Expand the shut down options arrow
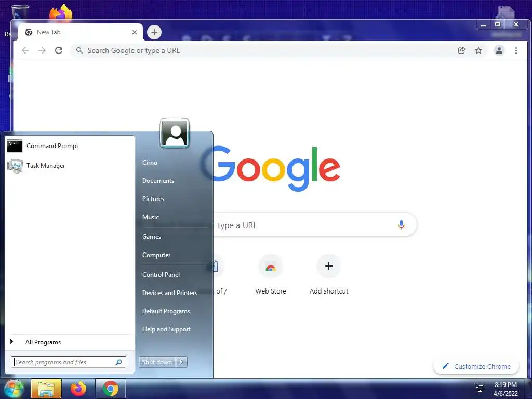Viewport: 532px width, 399px height. click(181, 362)
